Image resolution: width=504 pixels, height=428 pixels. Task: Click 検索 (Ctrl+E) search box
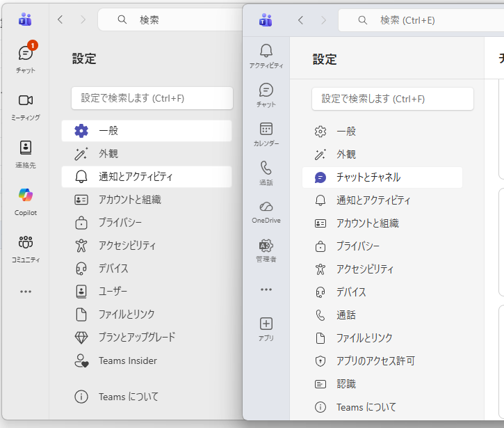click(421, 20)
